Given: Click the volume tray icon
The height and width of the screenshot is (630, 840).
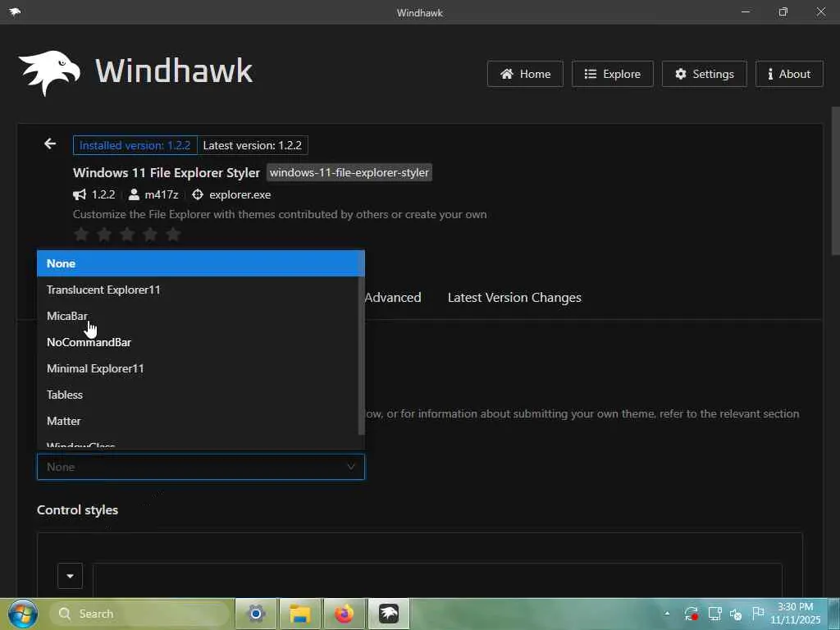Looking at the screenshot, I should [736, 614].
